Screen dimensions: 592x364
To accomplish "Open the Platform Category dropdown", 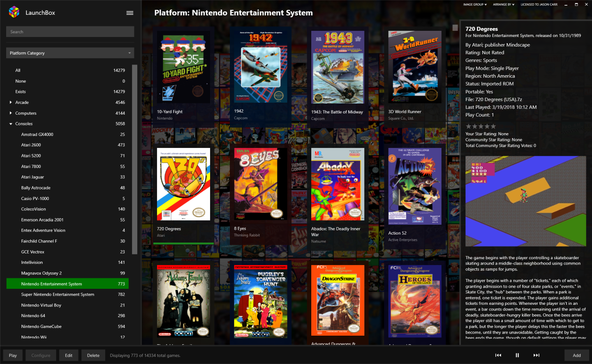I will tap(70, 53).
